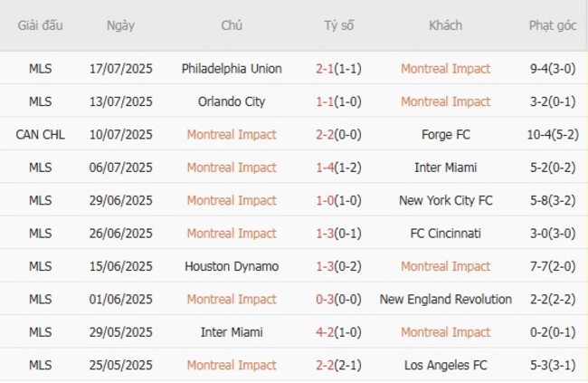Click the Ngày column header
The image size is (588, 383).
click(120, 25)
